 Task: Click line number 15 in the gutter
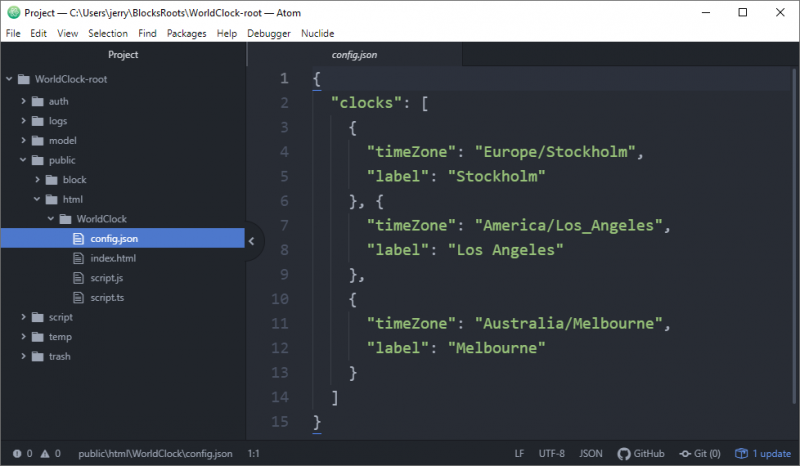(280, 422)
